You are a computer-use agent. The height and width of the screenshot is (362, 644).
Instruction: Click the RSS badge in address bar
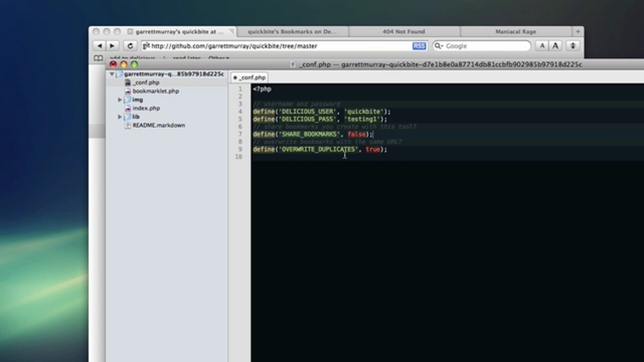[419, 46]
